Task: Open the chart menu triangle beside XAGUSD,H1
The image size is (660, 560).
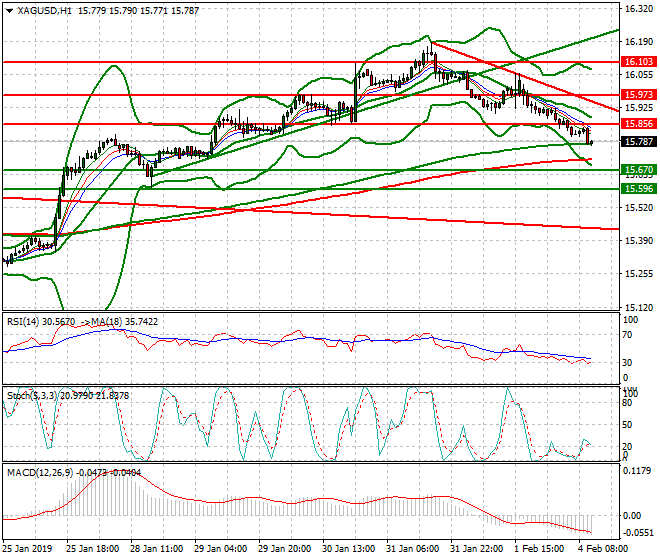Action: coord(9,11)
